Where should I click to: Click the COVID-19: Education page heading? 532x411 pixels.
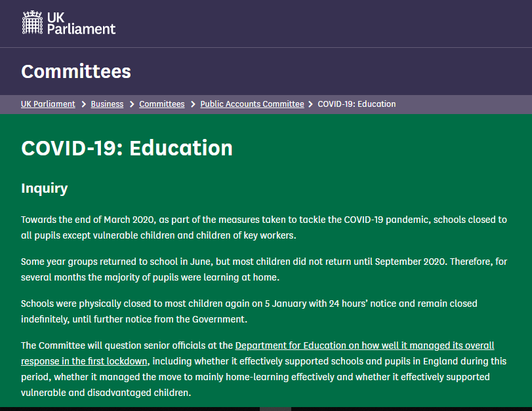127,148
